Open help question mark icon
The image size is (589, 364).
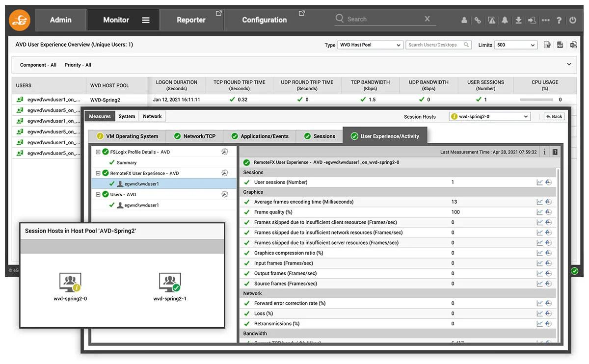(559, 21)
